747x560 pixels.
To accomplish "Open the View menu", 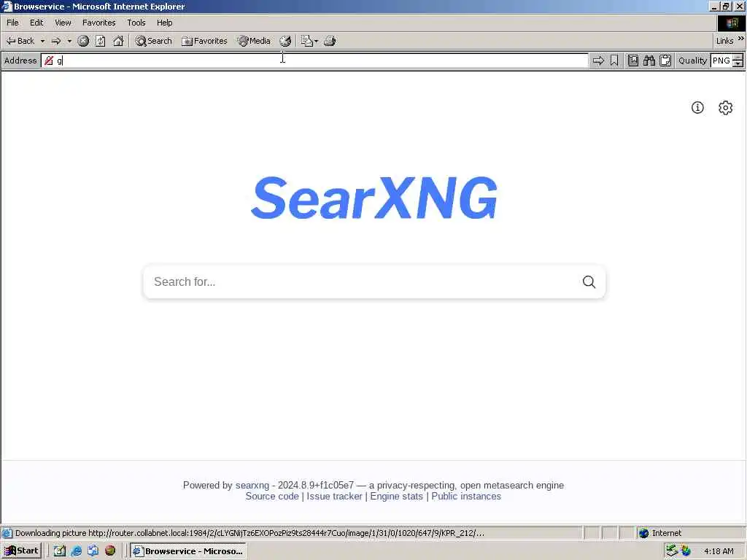I will click(x=63, y=23).
